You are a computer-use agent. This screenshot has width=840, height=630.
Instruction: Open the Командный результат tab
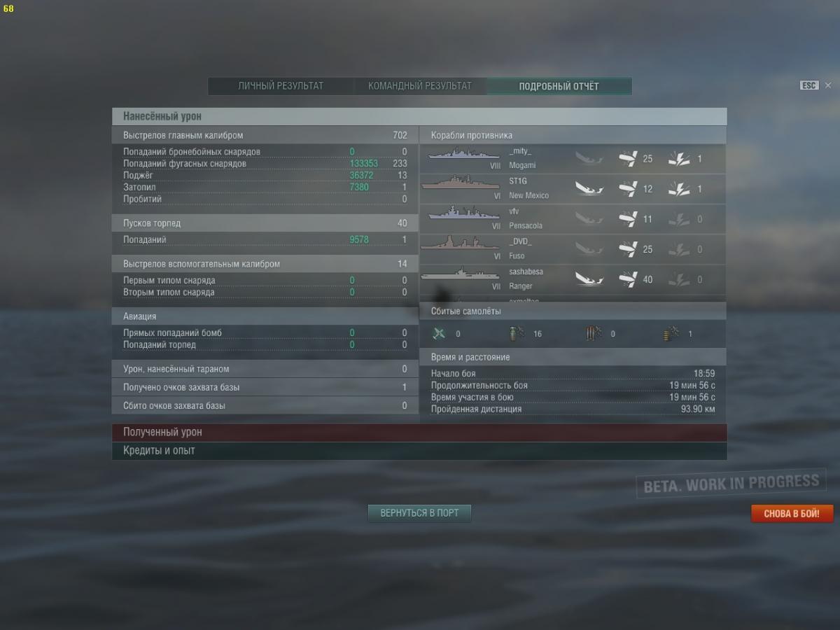[x=420, y=86]
